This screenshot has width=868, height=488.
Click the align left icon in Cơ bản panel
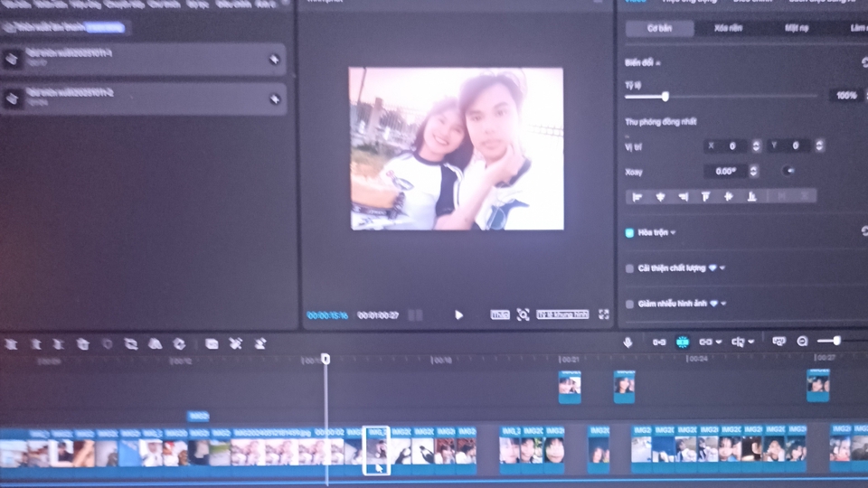(x=637, y=196)
